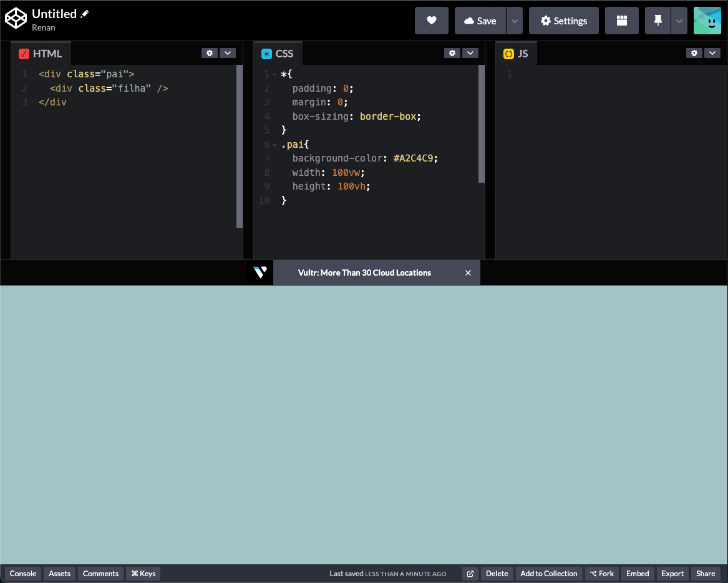Screen dimensions: 728x583
Task: Close the Vultr ad banner
Action: click(468, 272)
